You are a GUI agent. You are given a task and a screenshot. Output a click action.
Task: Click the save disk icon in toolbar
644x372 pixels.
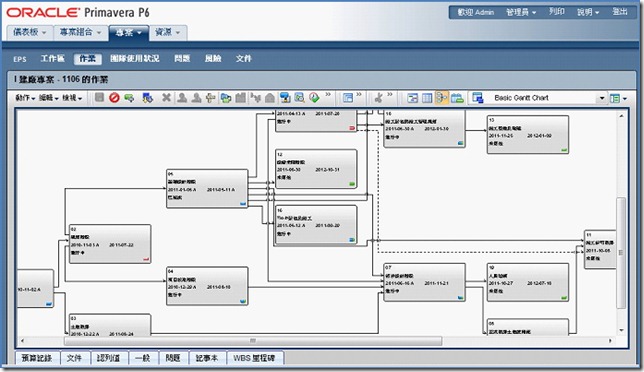point(99,98)
